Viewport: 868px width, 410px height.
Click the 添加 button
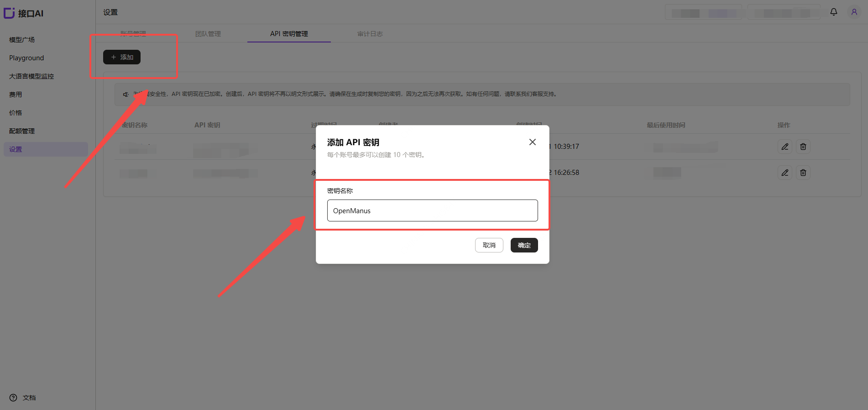click(x=122, y=57)
